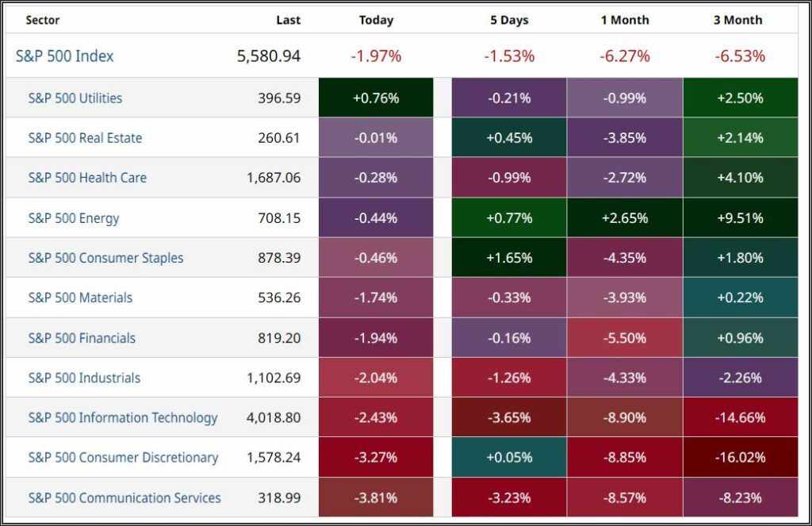Screen dimensions: 812x526
Task: Click S&P 500 Consumer Staples link
Action: click(x=105, y=258)
